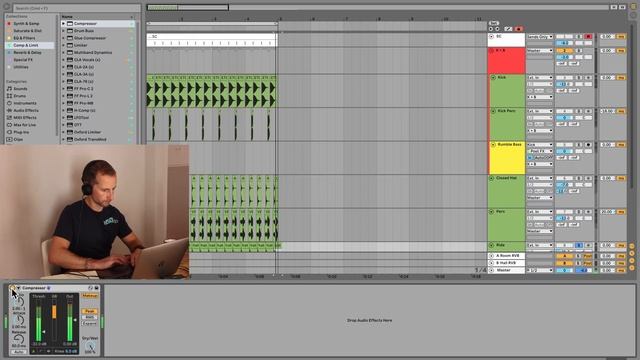Select the Drums category in the browser
Viewport: 640px width, 360px height.
tap(20, 96)
